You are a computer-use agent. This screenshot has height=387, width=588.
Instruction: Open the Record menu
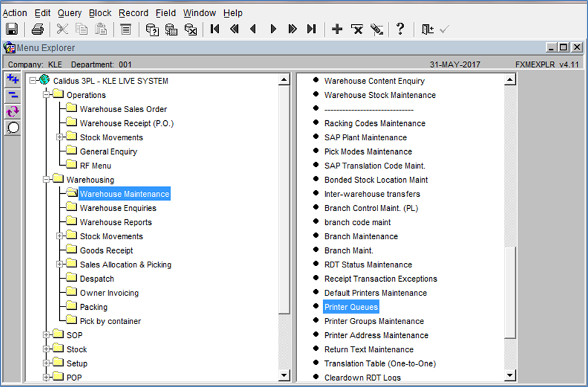(133, 12)
